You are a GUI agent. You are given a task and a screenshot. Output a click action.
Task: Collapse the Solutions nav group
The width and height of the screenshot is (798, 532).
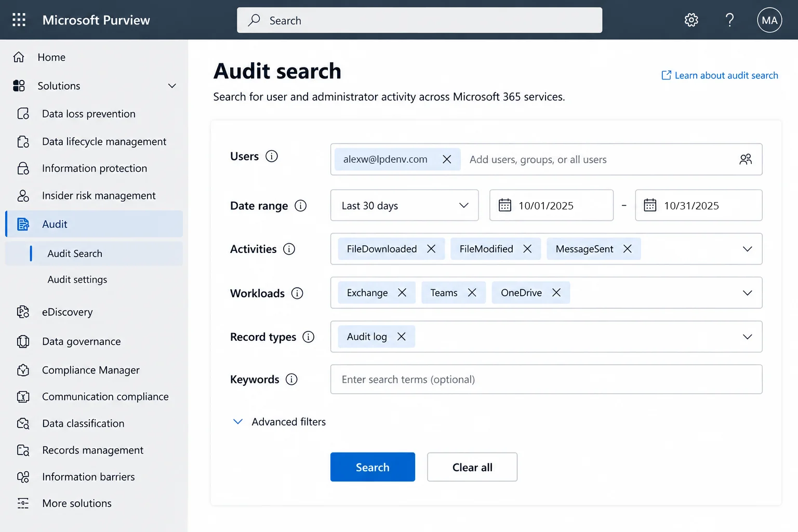pyautogui.click(x=172, y=86)
